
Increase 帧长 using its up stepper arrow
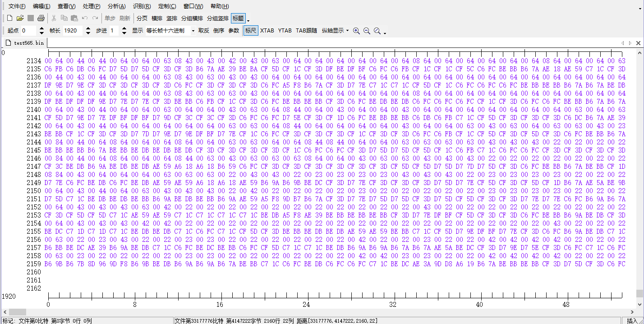tap(88, 28)
